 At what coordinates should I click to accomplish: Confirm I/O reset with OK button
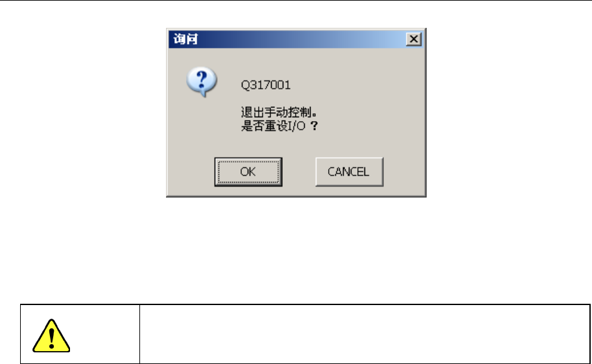point(248,172)
